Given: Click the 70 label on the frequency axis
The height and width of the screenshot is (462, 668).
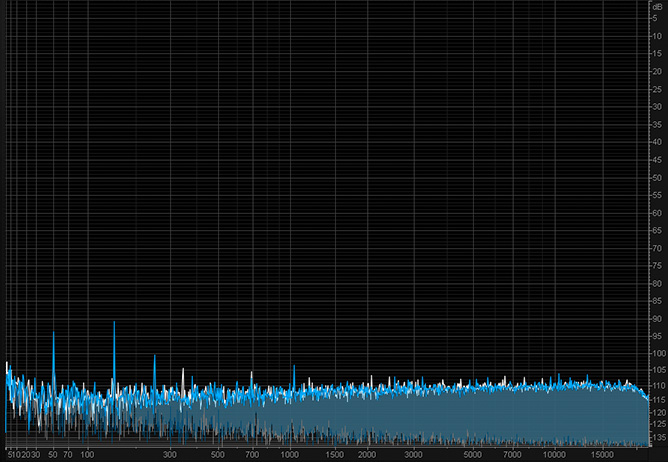Looking at the screenshot, I should (67, 454).
